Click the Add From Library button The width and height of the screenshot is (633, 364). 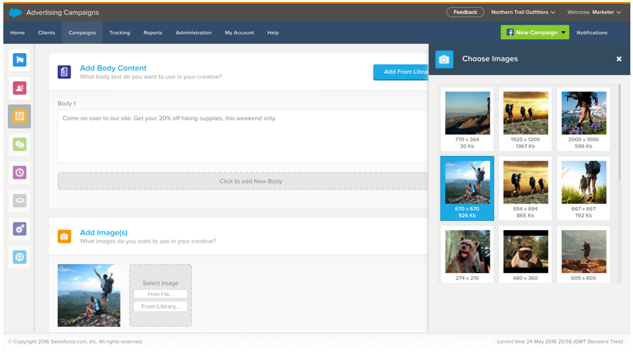pyautogui.click(x=401, y=72)
